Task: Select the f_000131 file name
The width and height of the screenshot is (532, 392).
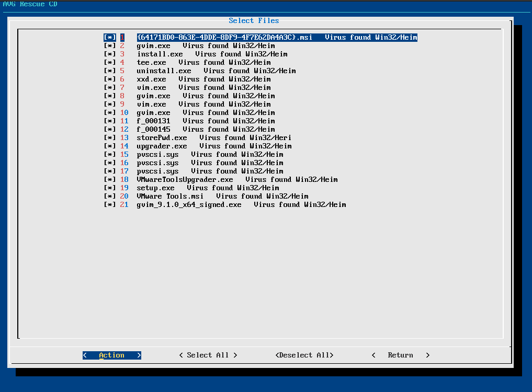Action: tap(153, 121)
